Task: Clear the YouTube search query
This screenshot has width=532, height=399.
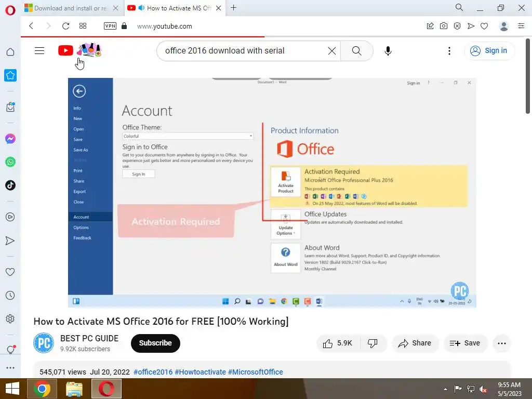Action: [332, 51]
